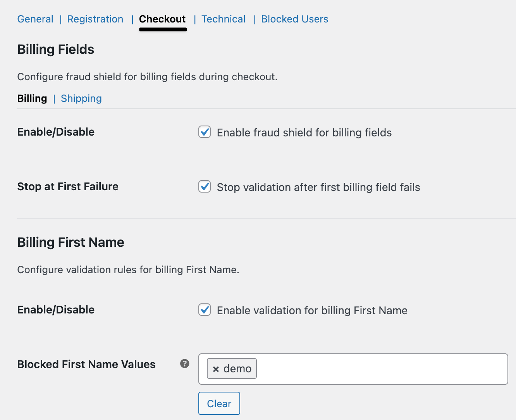Click the demo tag text

pyautogui.click(x=237, y=369)
